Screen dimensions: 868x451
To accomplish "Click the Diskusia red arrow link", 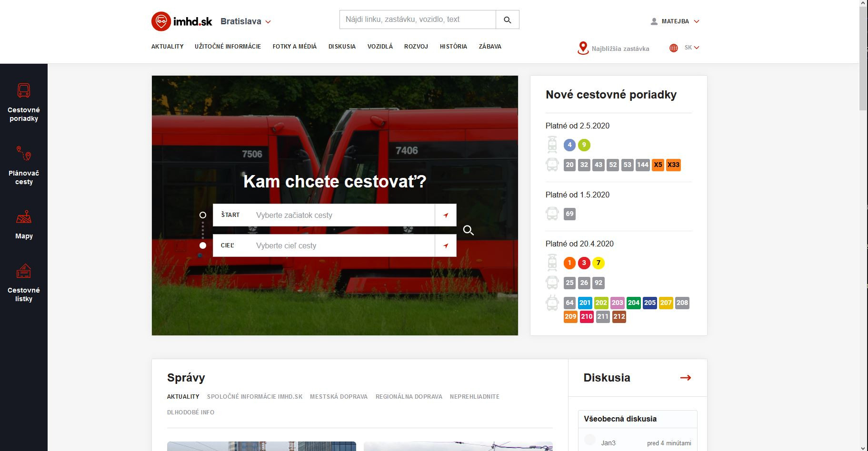I will click(685, 378).
